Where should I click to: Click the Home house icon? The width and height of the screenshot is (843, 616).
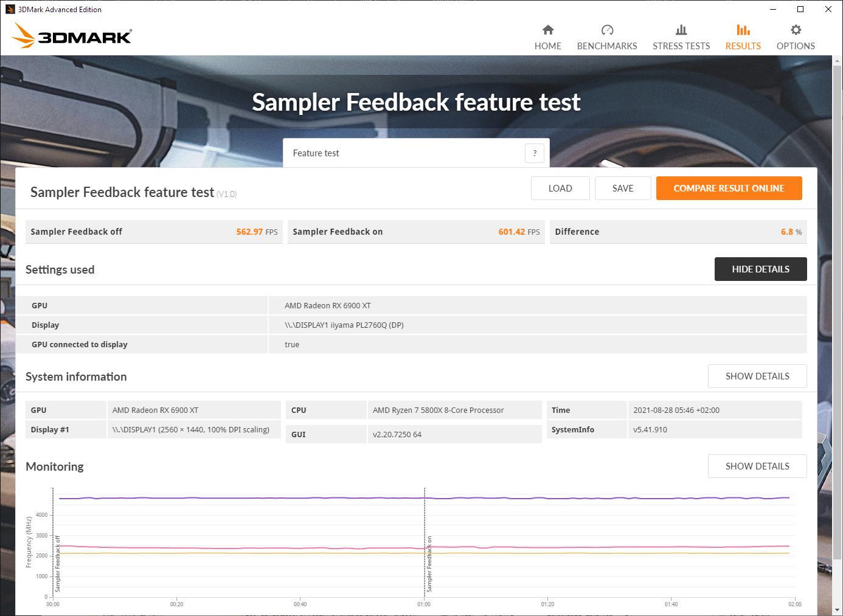548,30
